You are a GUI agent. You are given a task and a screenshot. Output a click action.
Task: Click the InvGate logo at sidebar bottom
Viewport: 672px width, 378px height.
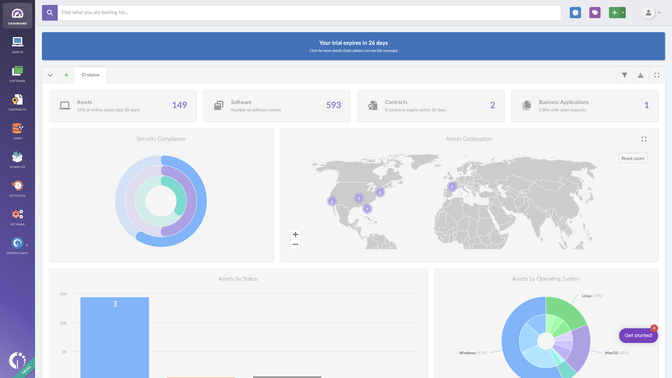click(17, 360)
